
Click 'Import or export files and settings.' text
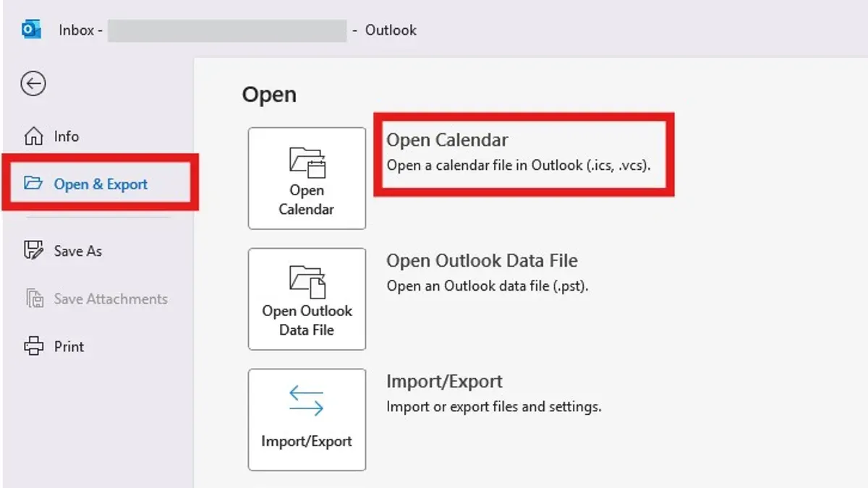point(494,406)
